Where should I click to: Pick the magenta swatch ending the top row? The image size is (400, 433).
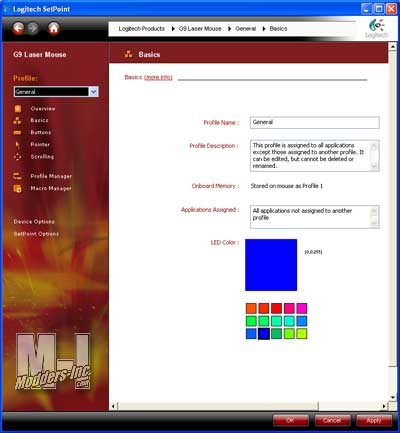tap(302, 308)
